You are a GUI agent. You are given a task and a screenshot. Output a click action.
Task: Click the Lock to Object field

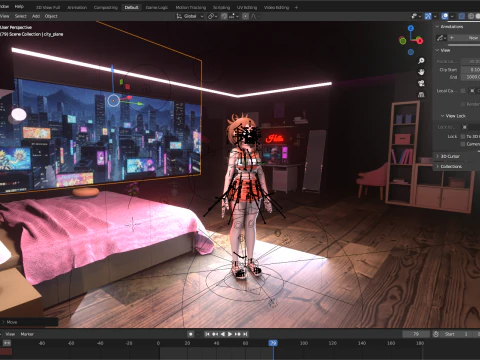click(470, 127)
